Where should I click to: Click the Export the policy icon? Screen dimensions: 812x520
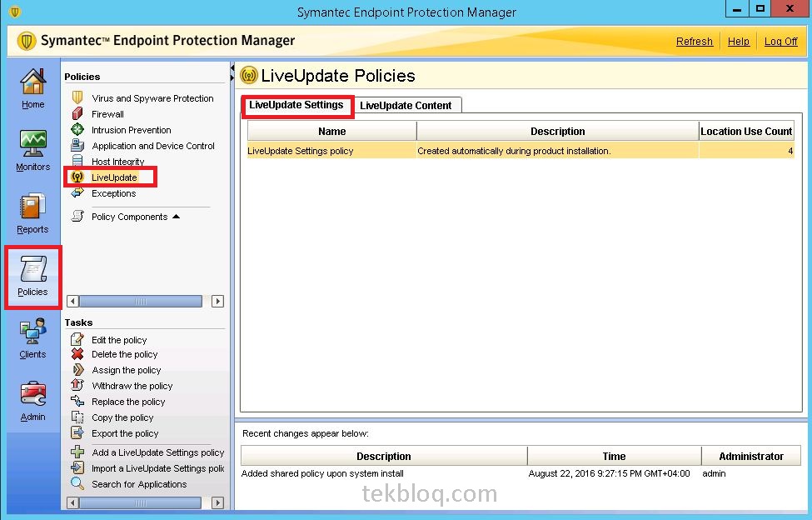tap(77, 433)
